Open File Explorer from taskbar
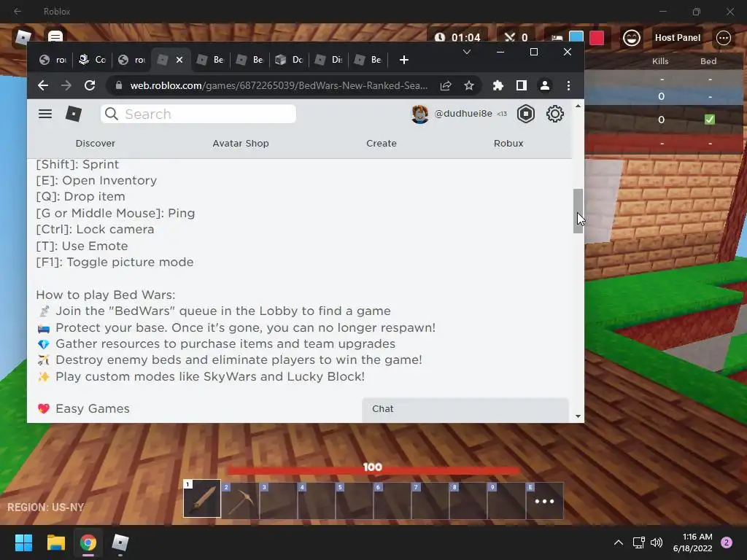Screen dimensions: 747x560 (x=55, y=542)
